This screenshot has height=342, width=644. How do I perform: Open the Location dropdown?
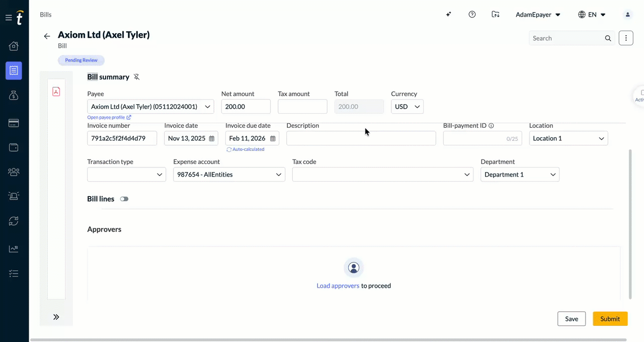click(x=569, y=138)
